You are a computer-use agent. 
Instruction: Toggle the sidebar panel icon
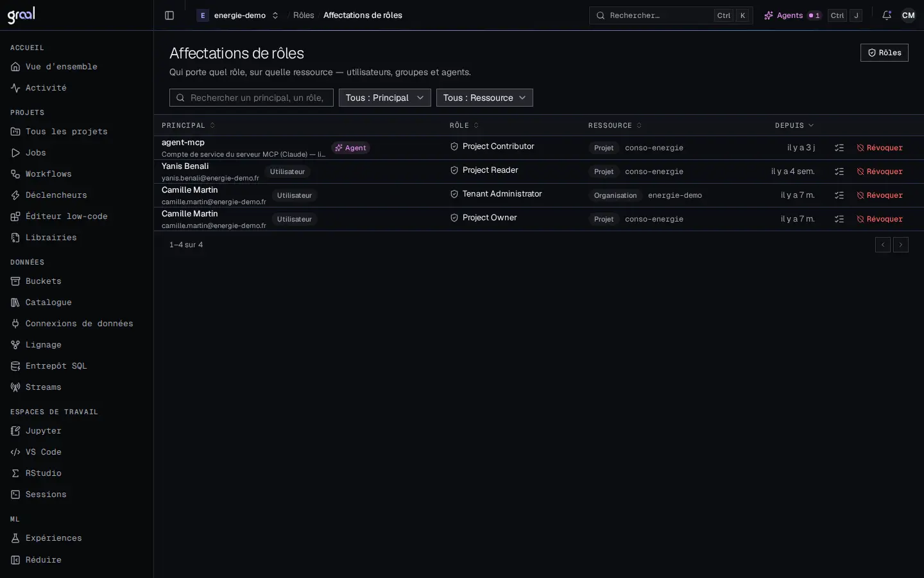click(x=169, y=15)
